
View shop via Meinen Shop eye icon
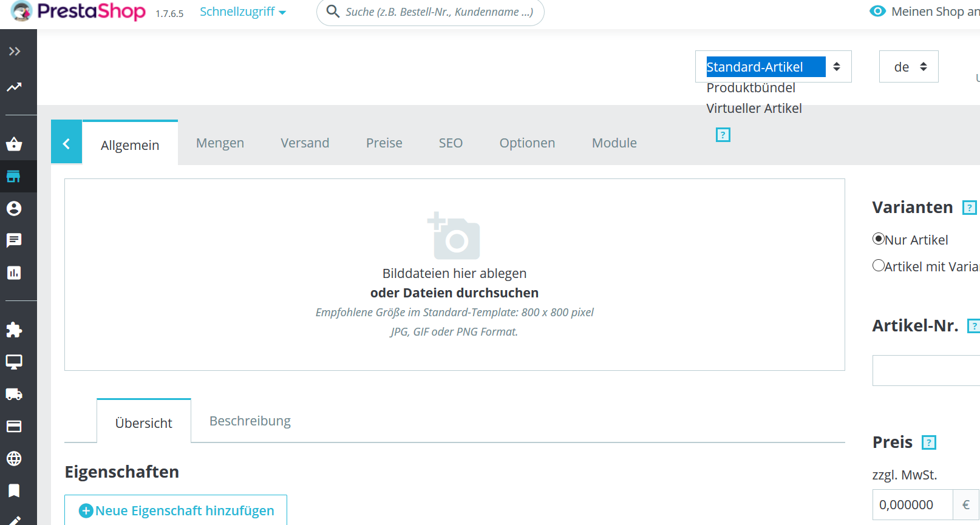877,11
